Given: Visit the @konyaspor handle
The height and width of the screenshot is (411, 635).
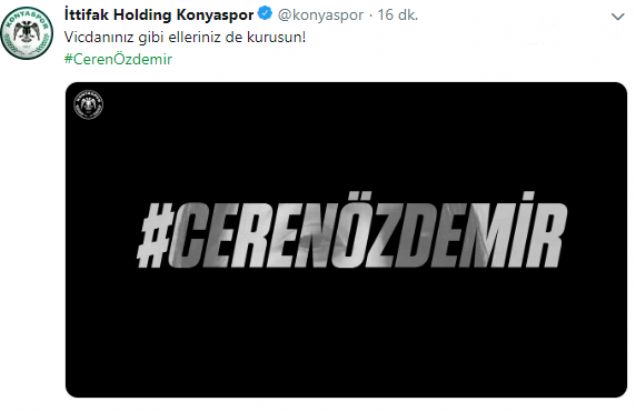Looking at the screenshot, I should [x=320, y=15].
